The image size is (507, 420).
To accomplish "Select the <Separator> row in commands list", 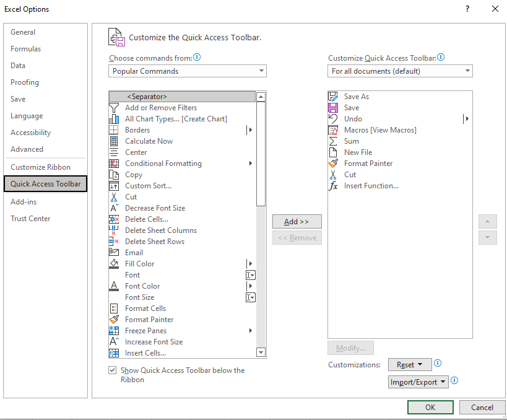I will pos(182,97).
